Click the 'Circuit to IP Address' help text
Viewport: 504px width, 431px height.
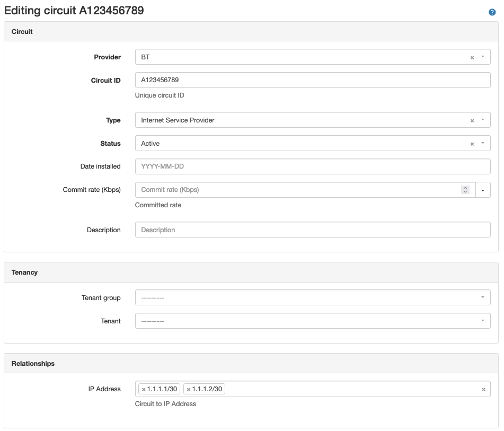[165, 403]
